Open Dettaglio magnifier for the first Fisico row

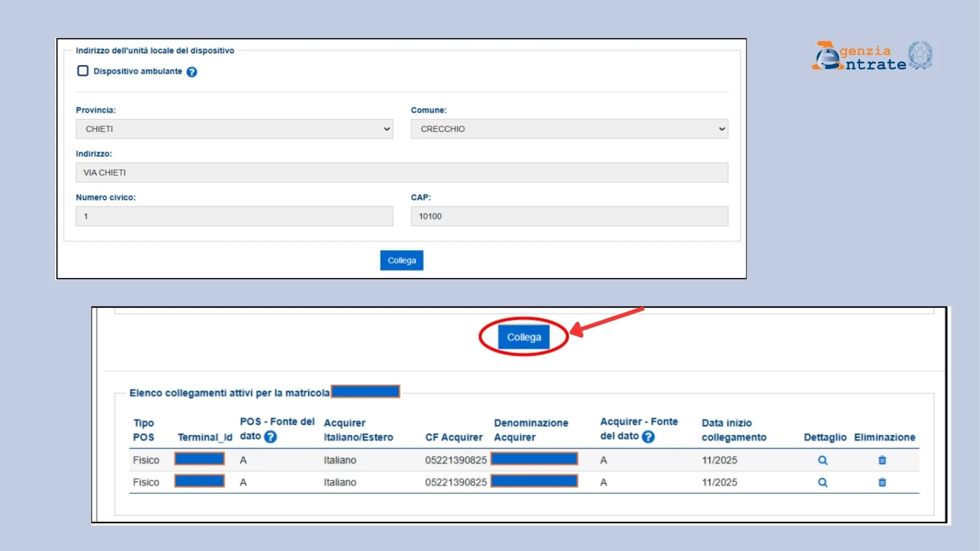(x=823, y=460)
